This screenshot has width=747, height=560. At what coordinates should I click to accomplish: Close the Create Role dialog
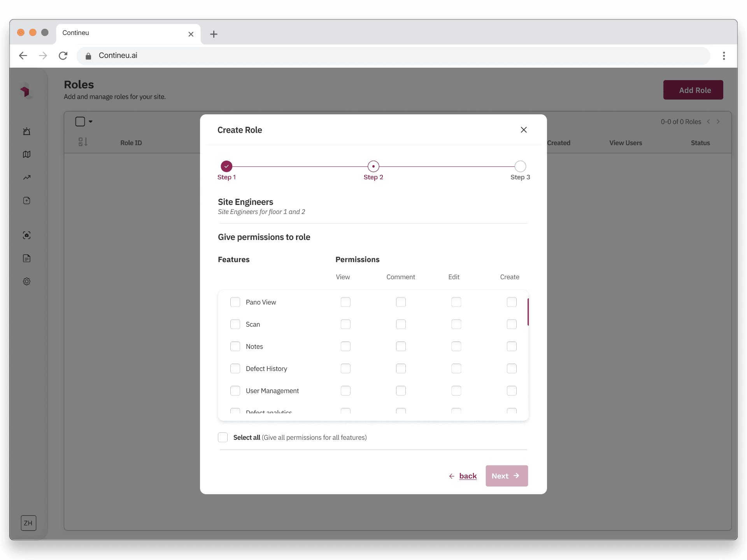[x=524, y=130]
